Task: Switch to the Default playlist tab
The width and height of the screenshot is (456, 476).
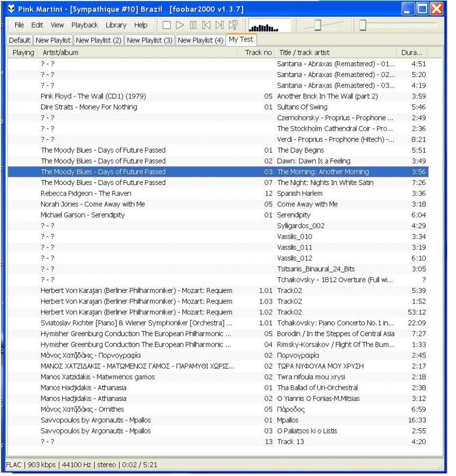Action: tap(19, 40)
